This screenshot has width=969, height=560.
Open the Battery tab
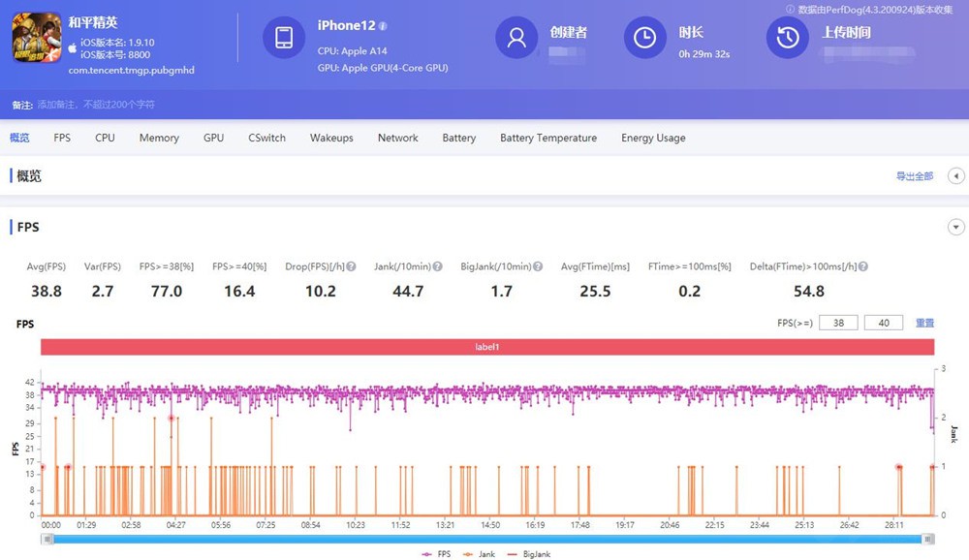point(459,138)
